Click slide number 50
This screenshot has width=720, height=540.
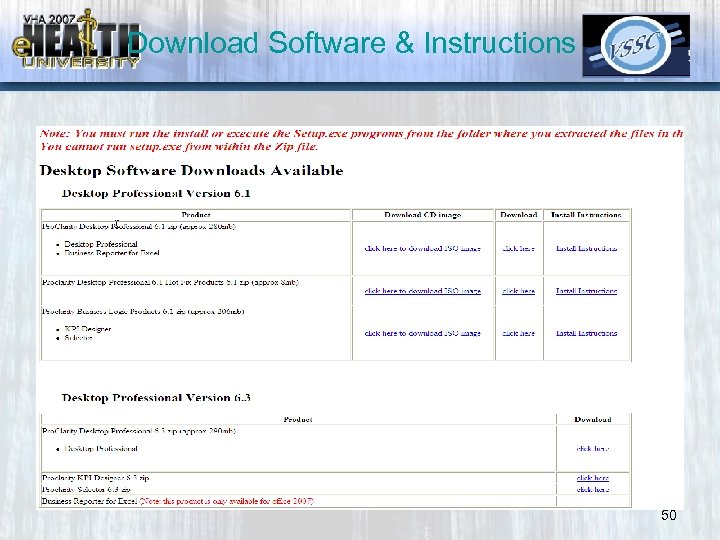tap(669, 515)
